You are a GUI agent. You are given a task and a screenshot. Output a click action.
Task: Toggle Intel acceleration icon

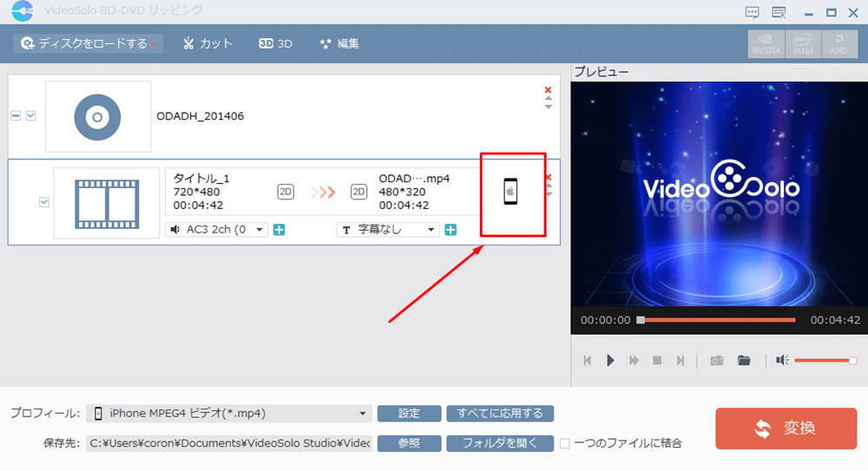(803, 43)
